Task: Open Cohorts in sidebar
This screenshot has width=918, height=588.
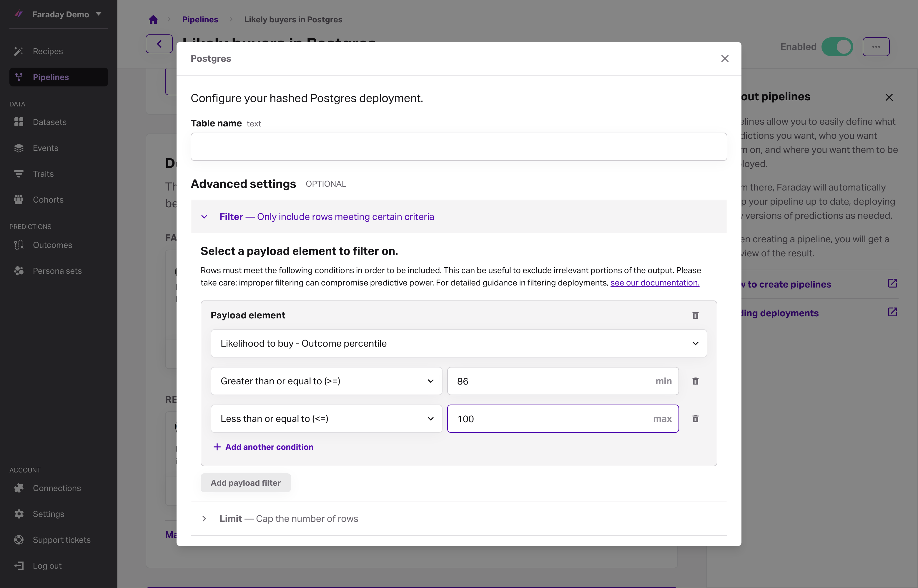Action: click(x=48, y=200)
